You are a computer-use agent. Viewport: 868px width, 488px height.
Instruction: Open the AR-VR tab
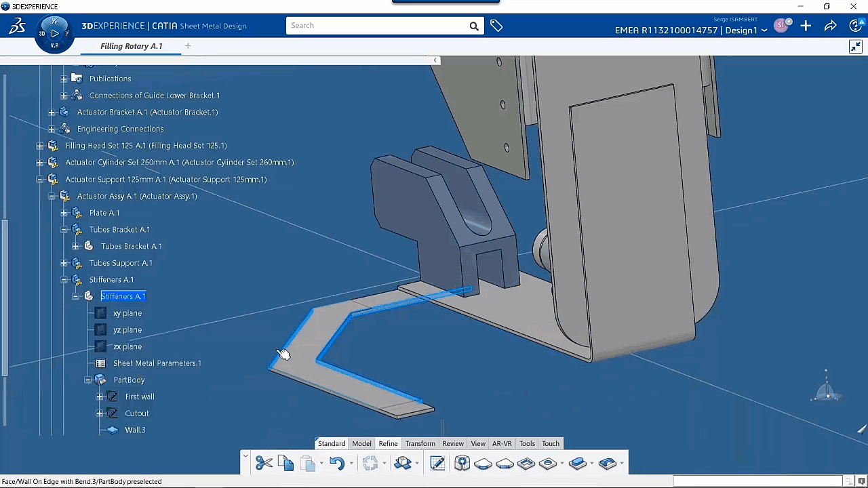pyautogui.click(x=502, y=443)
